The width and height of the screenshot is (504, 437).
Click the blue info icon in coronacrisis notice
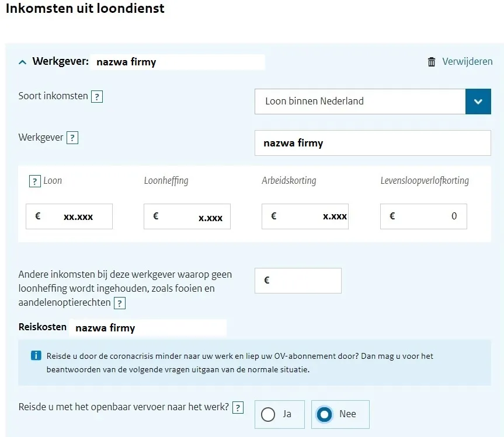coord(36,356)
